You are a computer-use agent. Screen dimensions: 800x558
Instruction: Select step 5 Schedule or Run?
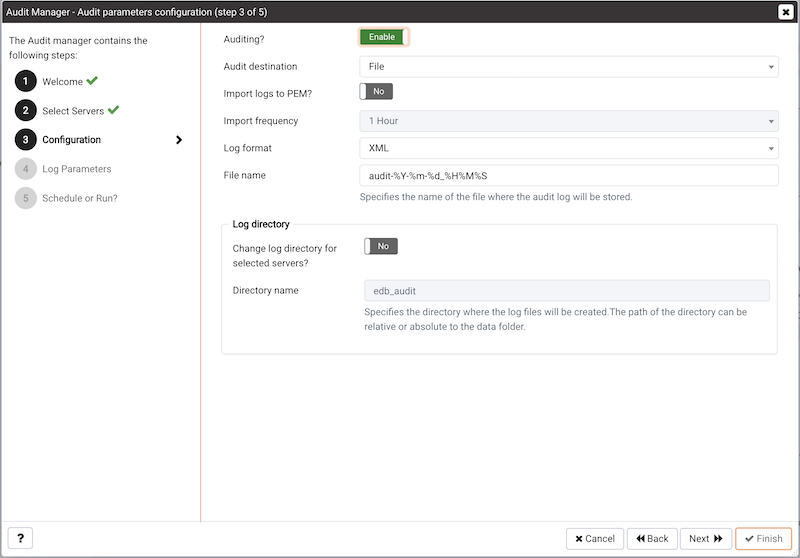(x=80, y=198)
